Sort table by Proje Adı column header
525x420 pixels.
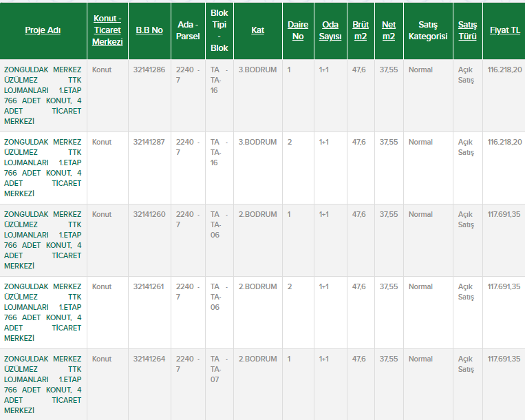coord(43,30)
